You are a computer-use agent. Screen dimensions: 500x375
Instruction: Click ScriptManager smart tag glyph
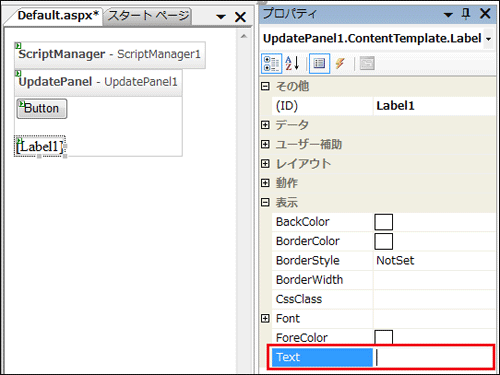coord(18,45)
